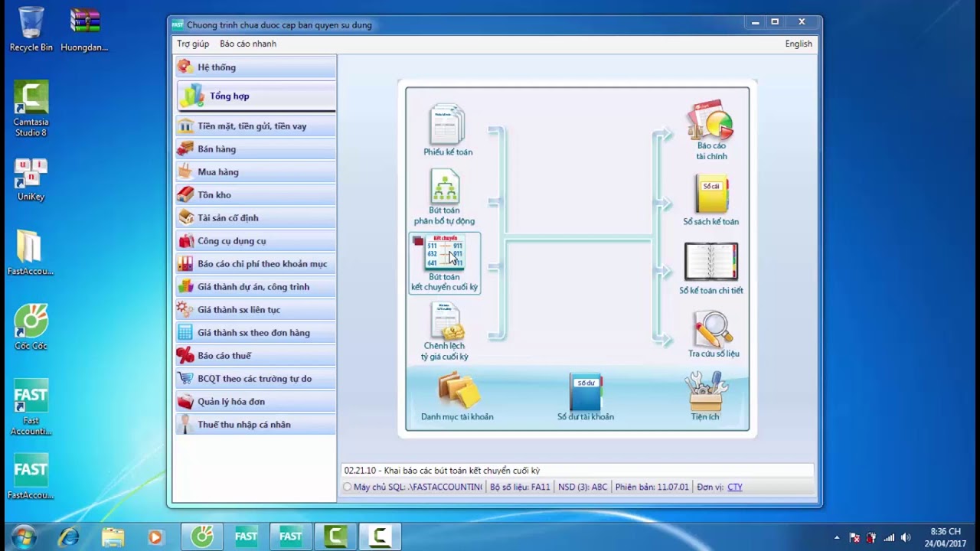
Task: Open Recycle Bin desktop icon
Action: 31,29
